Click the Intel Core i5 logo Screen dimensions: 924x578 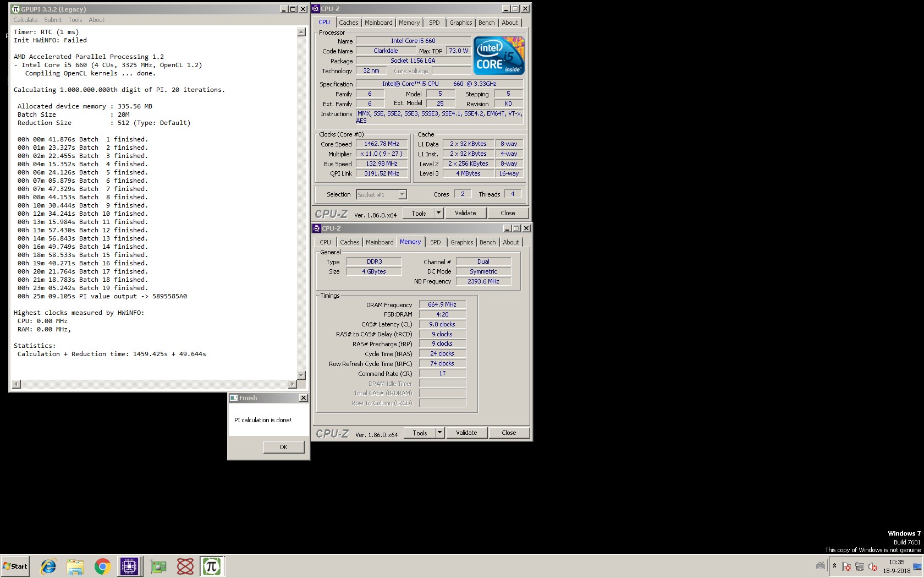tap(499, 56)
